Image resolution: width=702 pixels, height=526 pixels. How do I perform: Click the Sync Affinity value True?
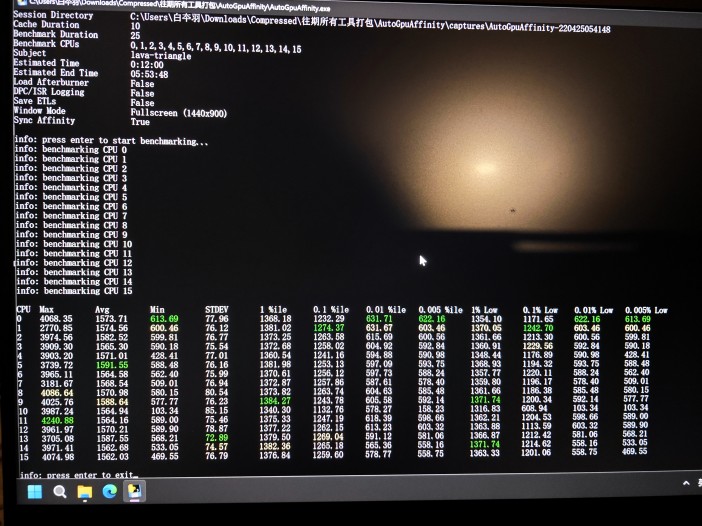tap(140, 122)
